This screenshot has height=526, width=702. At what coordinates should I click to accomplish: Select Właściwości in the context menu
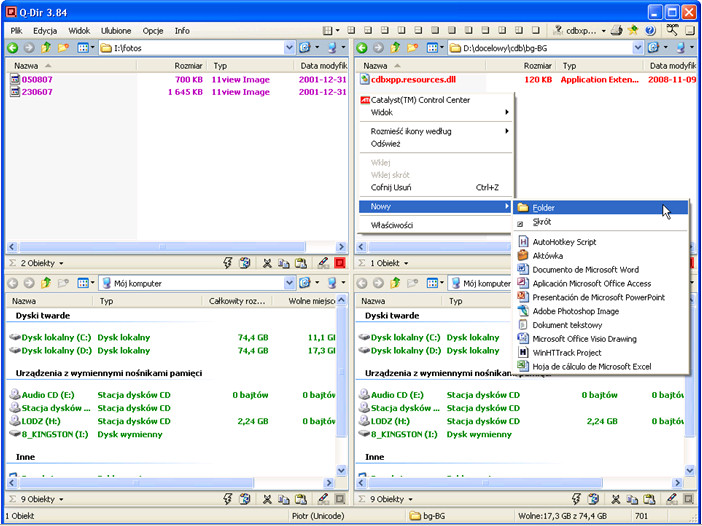click(437, 225)
